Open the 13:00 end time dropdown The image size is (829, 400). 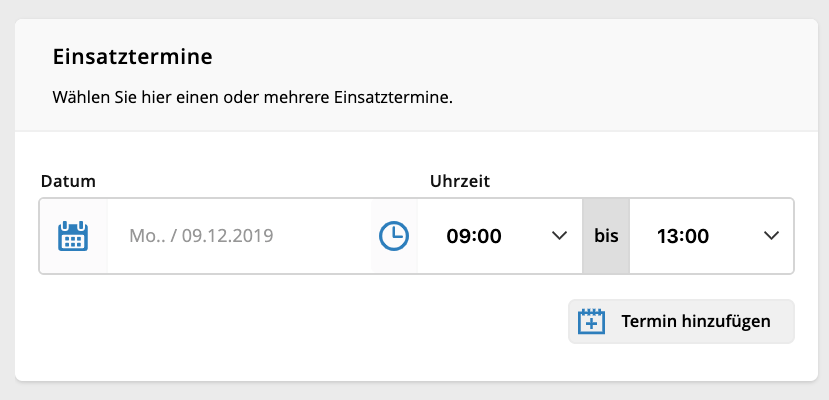[711, 236]
